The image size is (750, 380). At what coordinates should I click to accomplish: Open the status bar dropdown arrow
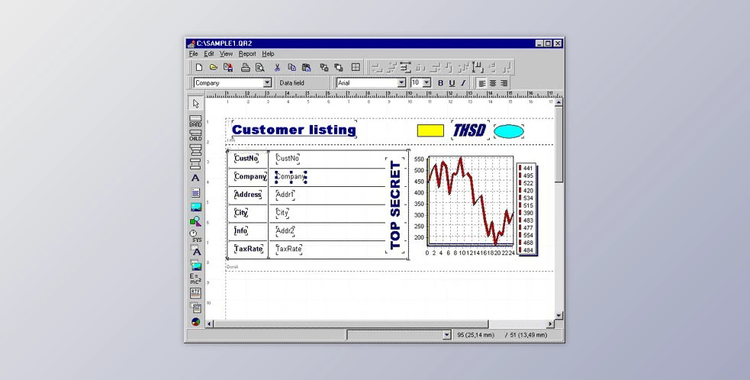point(447,335)
